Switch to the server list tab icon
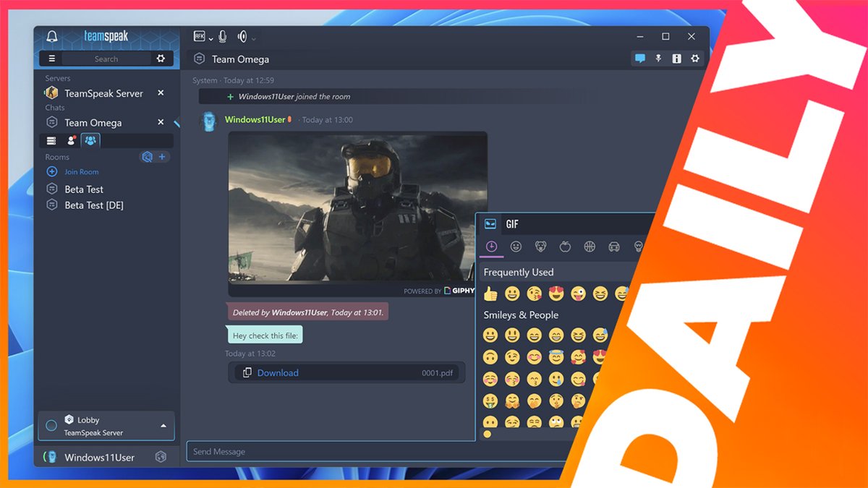The image size is (868, 488). [x=51, y=140]
